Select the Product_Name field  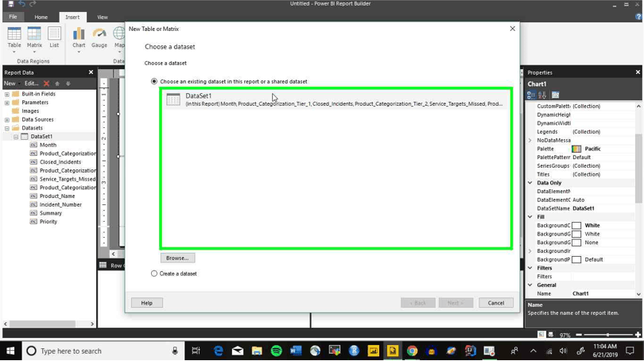(x=57, y=196)
